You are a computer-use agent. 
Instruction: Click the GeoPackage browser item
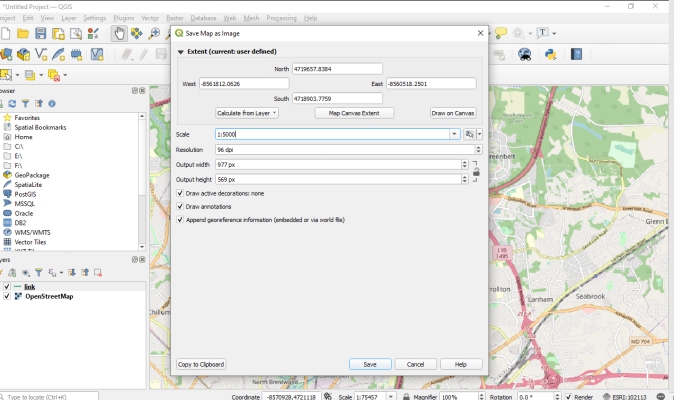[31, 175]
